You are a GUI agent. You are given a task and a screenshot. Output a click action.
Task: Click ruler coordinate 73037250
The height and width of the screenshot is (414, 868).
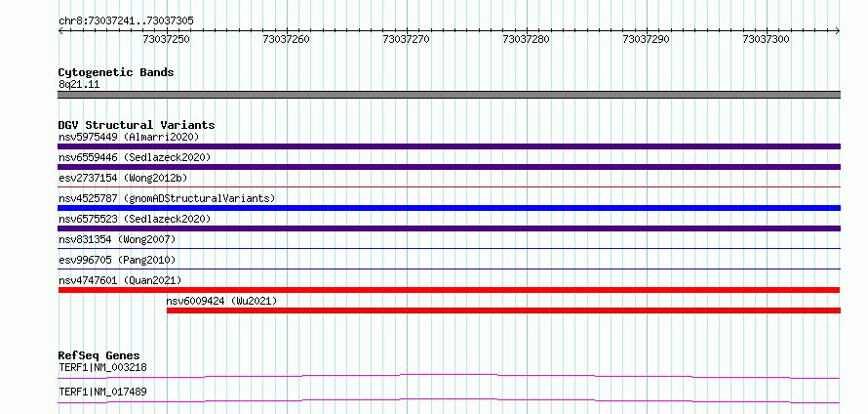(167, 39)
